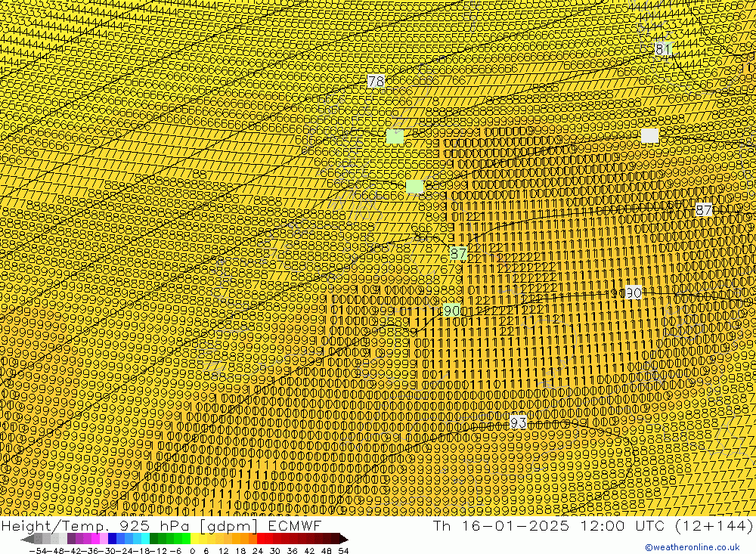This screenshot has width=756, height=554.
Task: Click the '54' value on the legend scale
Action: [x=343, y=550]
